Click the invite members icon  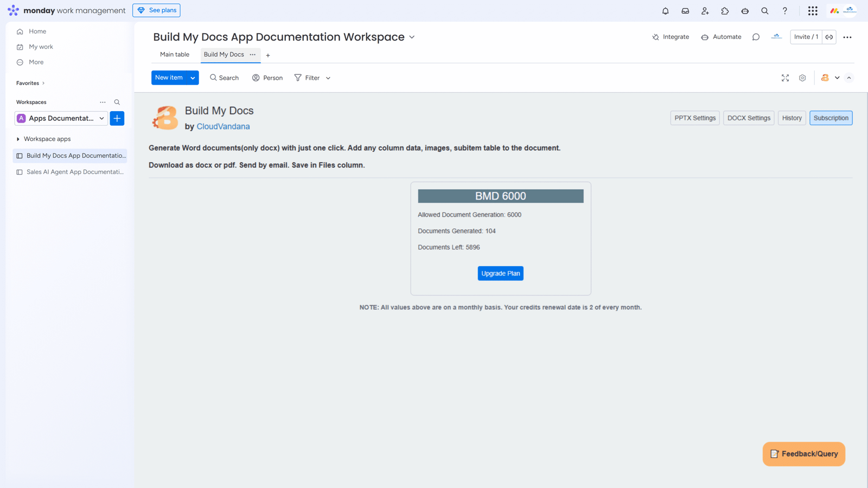coord(705,11)
